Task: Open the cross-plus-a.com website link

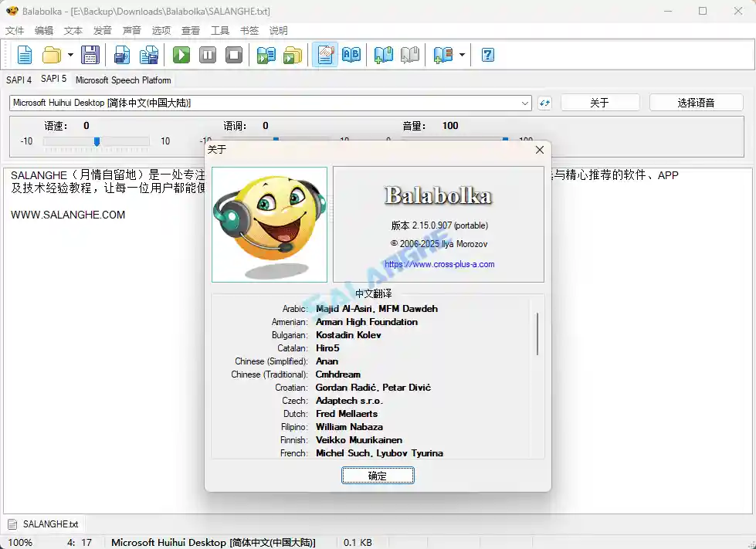Action: pos(439,264)
